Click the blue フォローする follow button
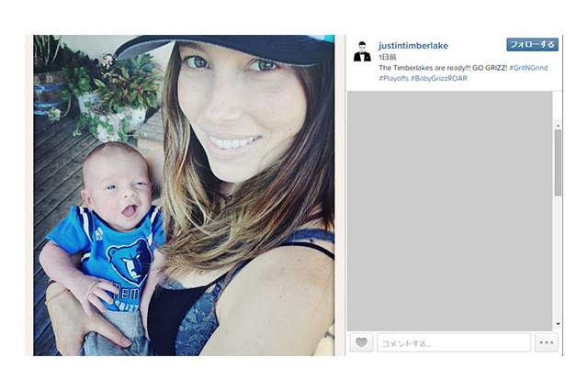 532,45
